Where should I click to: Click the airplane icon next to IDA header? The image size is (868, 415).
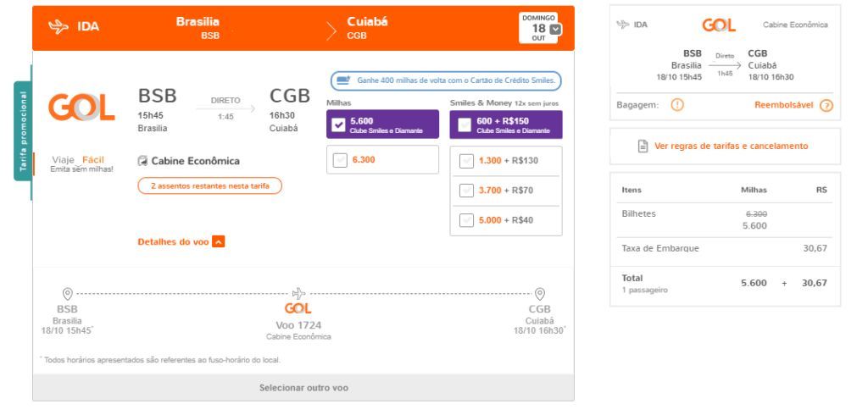(58, 26)
